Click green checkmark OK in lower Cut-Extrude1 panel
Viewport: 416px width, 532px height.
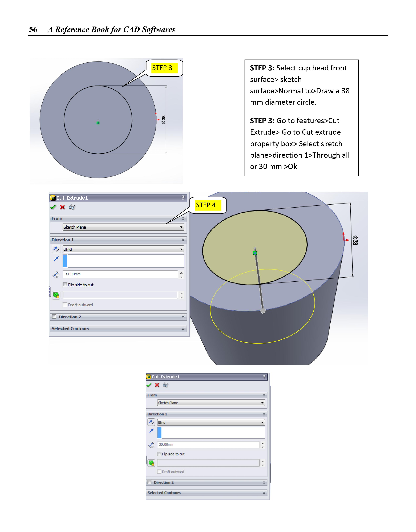(149, 385)
